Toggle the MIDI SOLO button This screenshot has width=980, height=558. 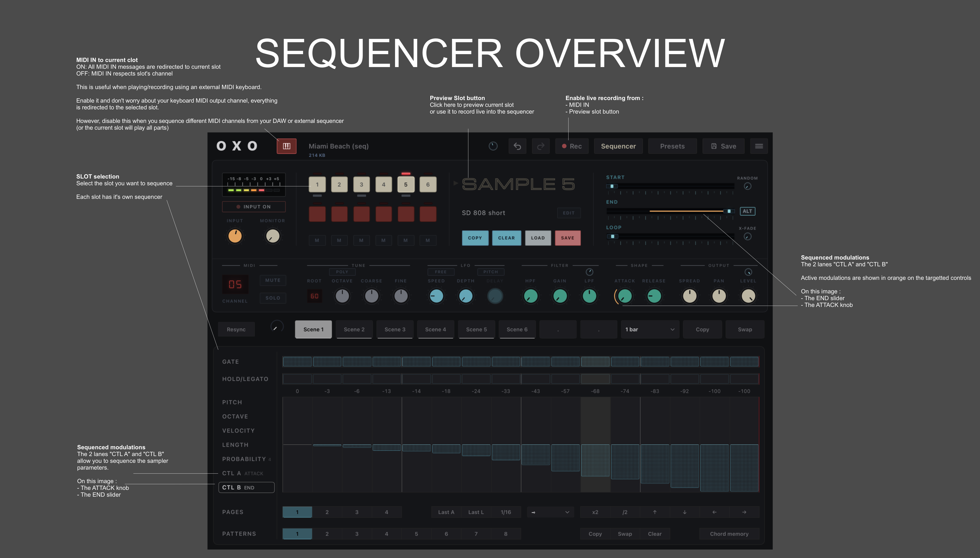coord(273,298)
